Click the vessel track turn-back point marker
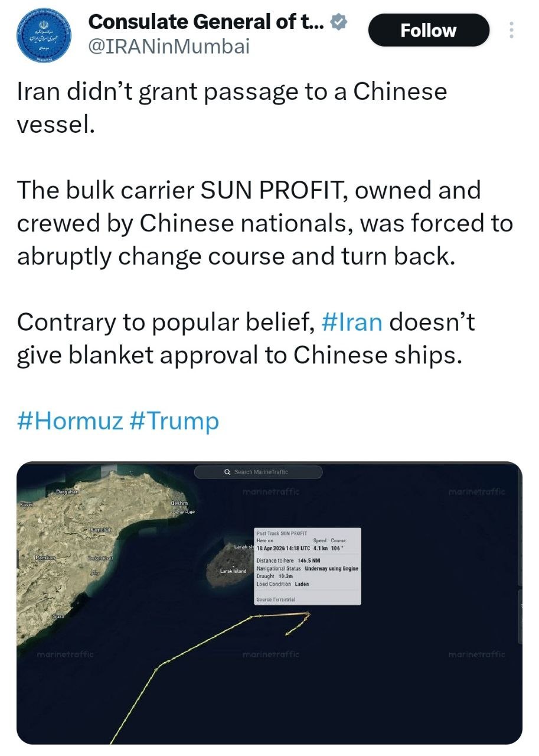Viewport: 539px width, 756px height. pos(308,615)
